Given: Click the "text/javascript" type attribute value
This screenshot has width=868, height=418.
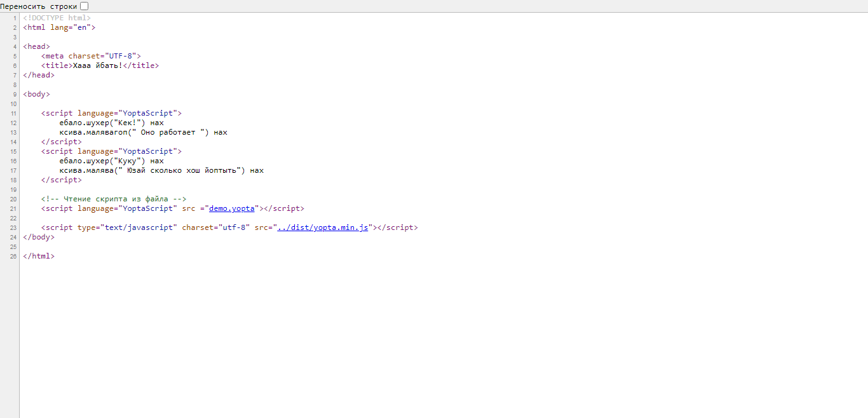Looking at the screenshot, I should [x=137, y=227].
